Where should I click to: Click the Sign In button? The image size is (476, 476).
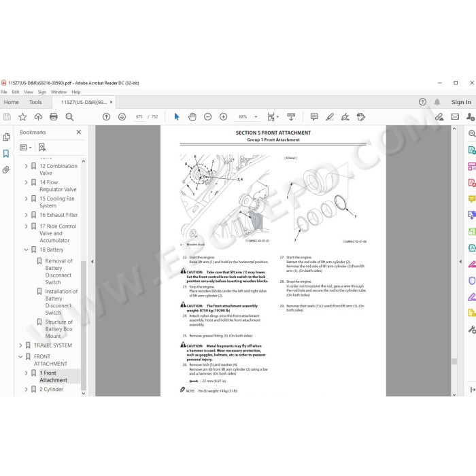point(461,102)
